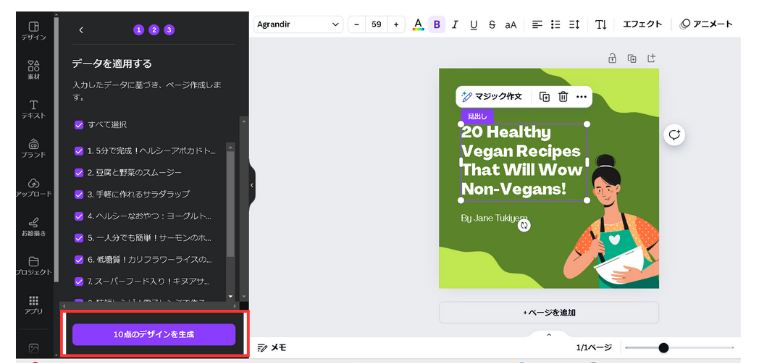Jump to step 3 circle

pyautogui.click(x=169, y=30)
